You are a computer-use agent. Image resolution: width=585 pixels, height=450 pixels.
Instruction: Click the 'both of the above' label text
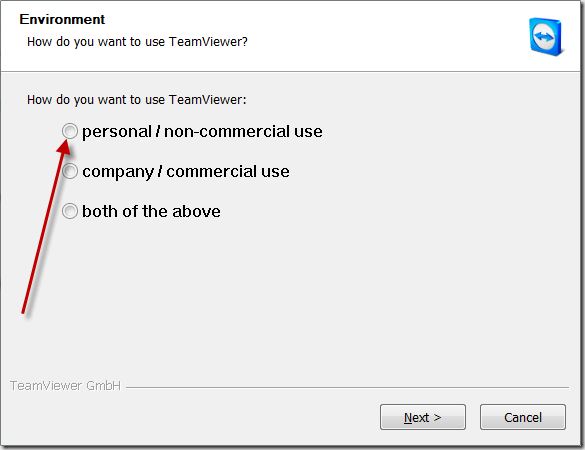(x=151, y=211)
